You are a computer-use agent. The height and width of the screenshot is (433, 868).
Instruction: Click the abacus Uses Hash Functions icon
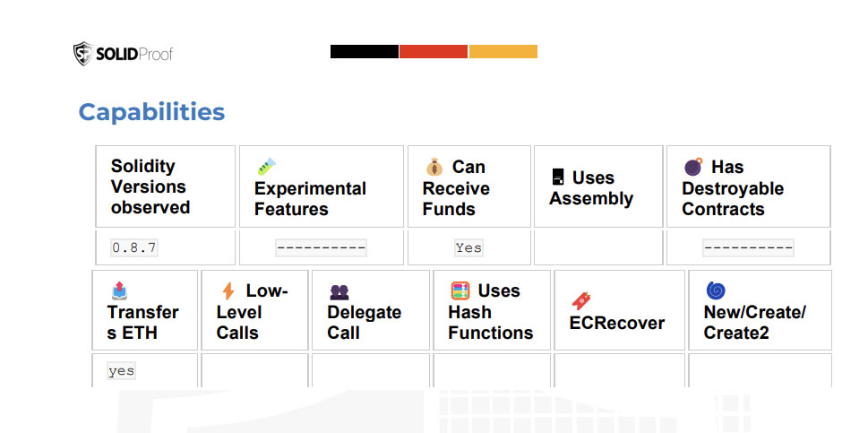pos(460,290)
